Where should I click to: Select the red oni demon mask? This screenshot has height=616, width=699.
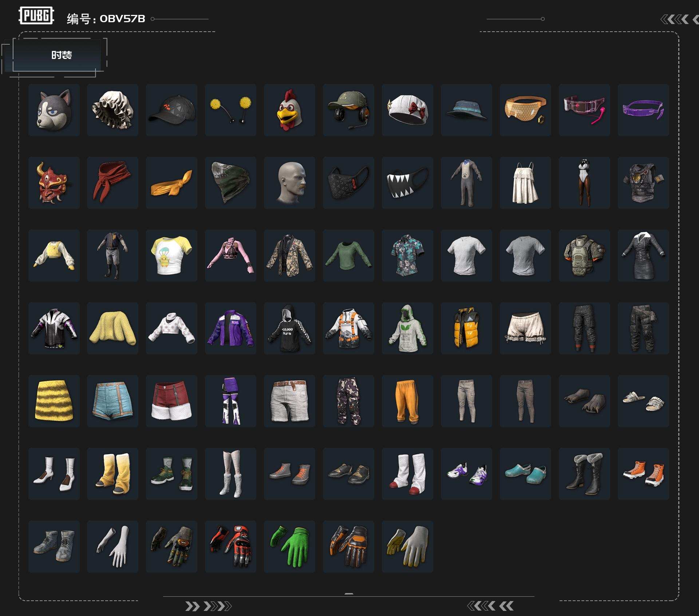(54, 183)
